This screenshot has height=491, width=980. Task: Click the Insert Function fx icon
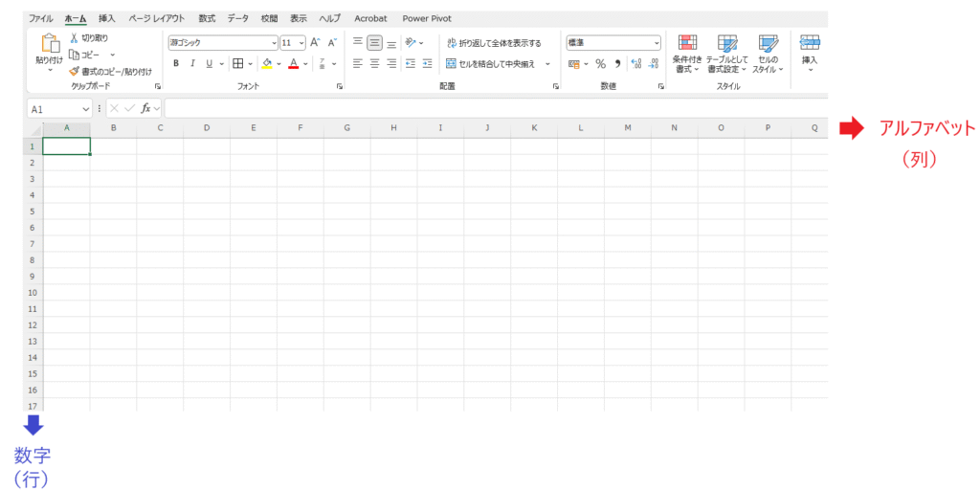pyautogui.click(x=146, y=109)
